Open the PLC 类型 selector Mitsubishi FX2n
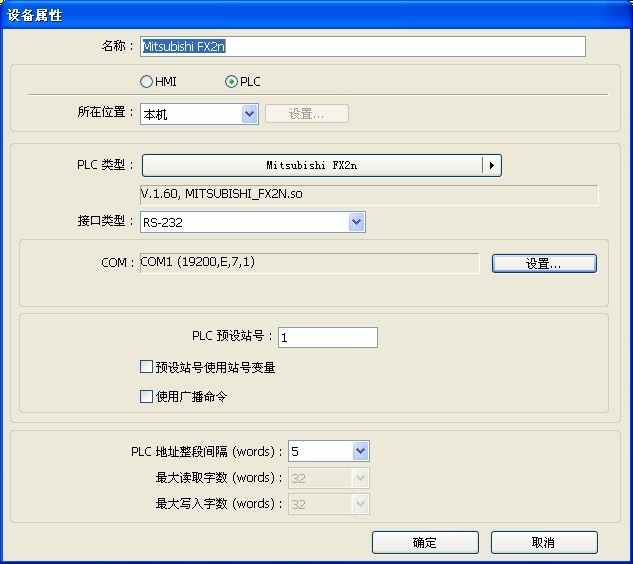The image size is (633, 564). point(322,165)
